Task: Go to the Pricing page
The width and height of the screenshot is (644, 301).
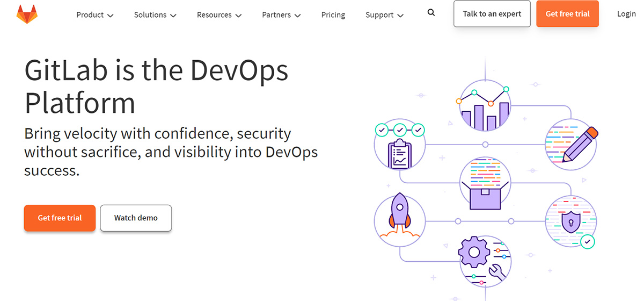Action: pyautogui.click(x=333, y=15)
